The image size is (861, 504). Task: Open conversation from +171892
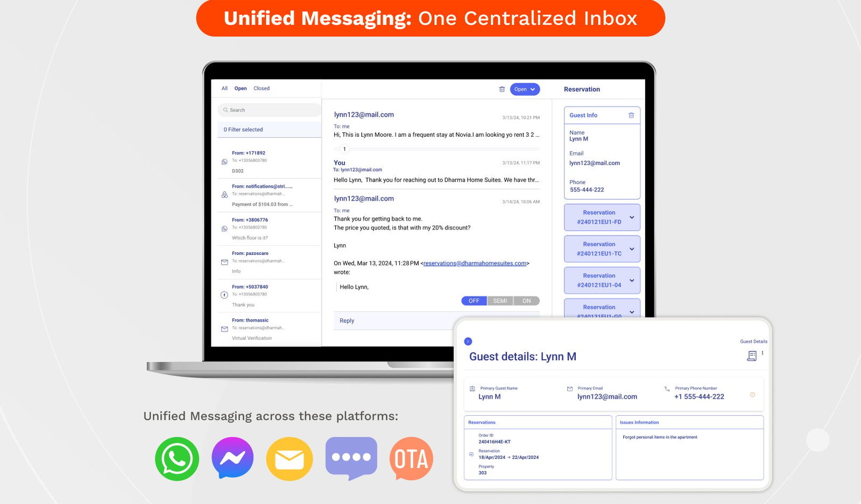(x=270, y=162)
